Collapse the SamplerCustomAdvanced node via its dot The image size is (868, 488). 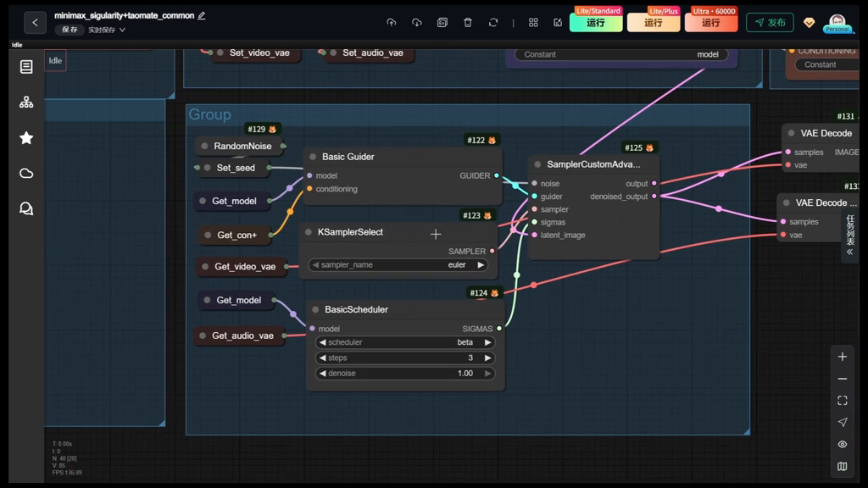(537, 164)
